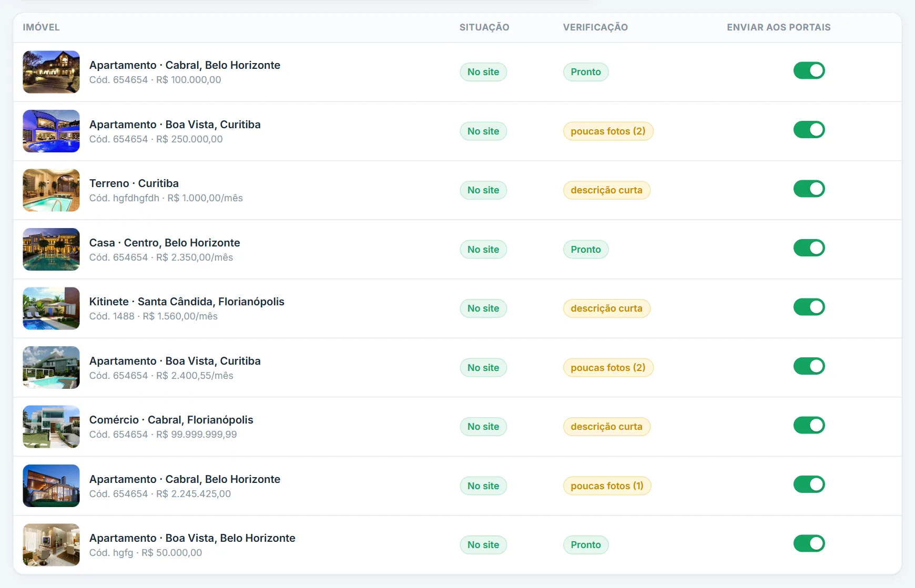Disable portal sending for Comércio Cabral, Florianópolis
This screenshot has width=915, height=588.
click(x=809, y=425)
